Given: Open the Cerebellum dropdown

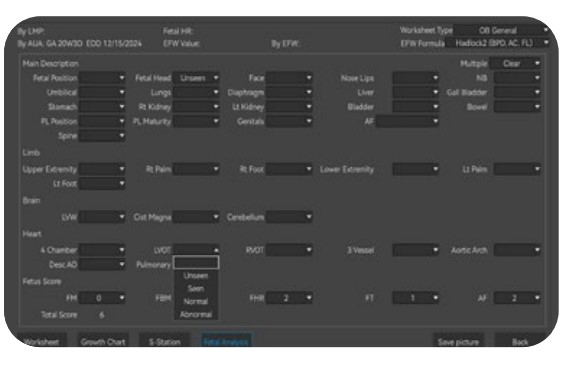Looking at the screenshot, I should coord(289,217).
